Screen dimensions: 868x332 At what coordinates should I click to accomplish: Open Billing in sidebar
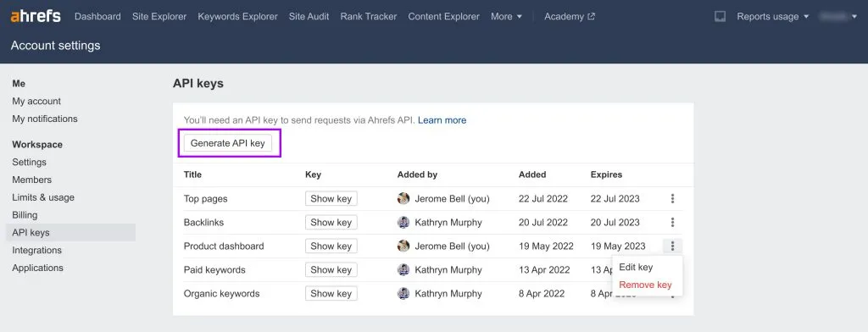25,215
